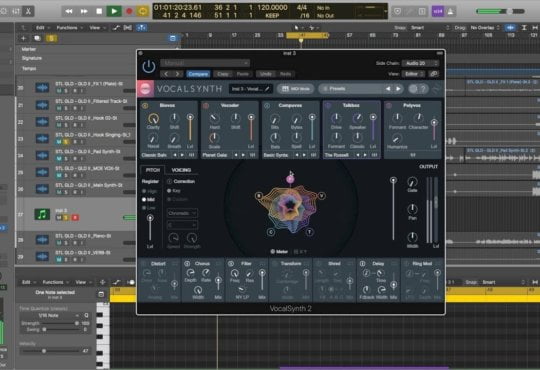The width and height of the screenshot is (540, 370).
Task: Go to previous plugin setting arrow
Action: point(166,74)
